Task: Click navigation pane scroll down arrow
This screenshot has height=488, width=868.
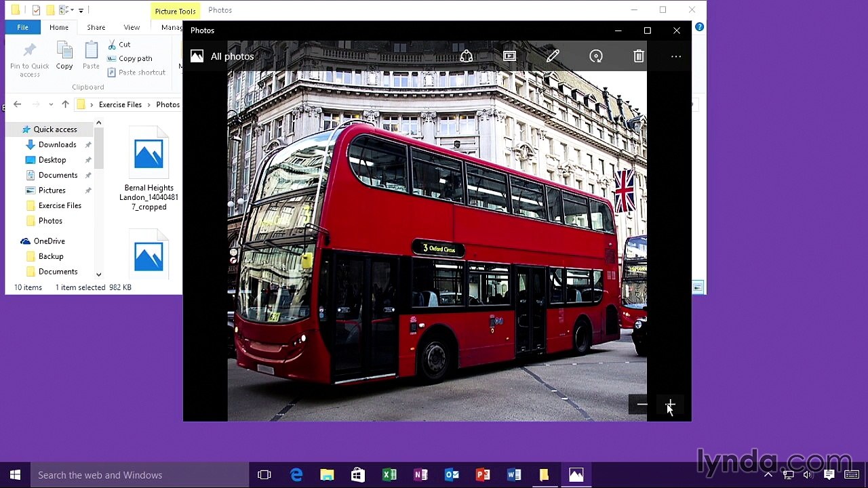Action: (x=99, y=274)
